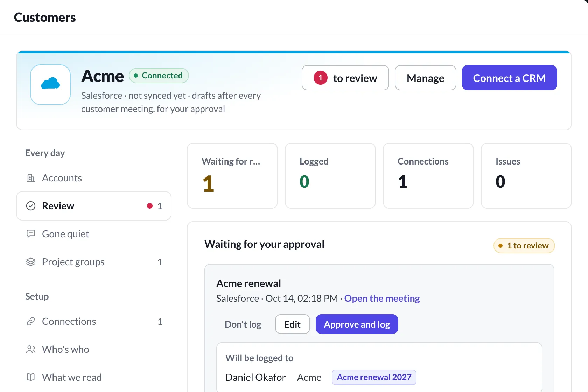Viewport: 588px width, 392px height.
Task: Click the yellow 1 to review pill
Action: click(524, 246)
